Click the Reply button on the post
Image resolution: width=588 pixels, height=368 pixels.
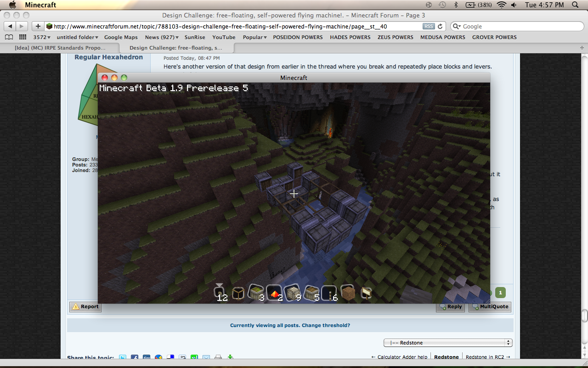tap(450, 306)
